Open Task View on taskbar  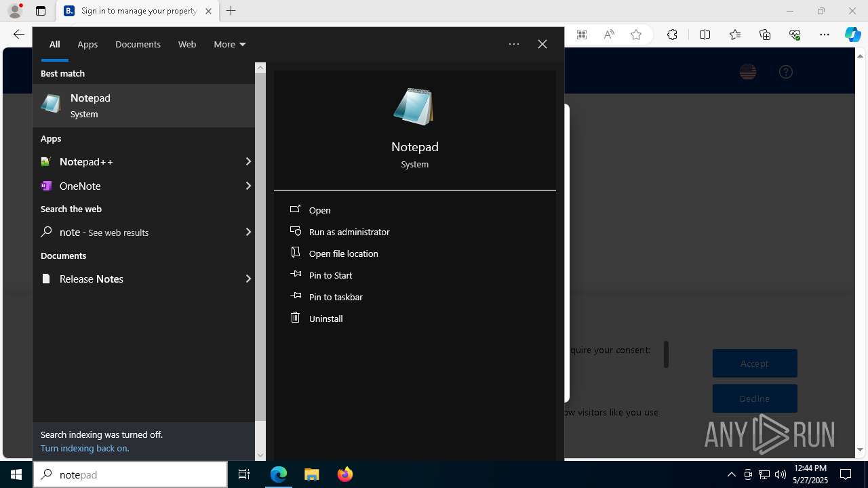point(244,474)
